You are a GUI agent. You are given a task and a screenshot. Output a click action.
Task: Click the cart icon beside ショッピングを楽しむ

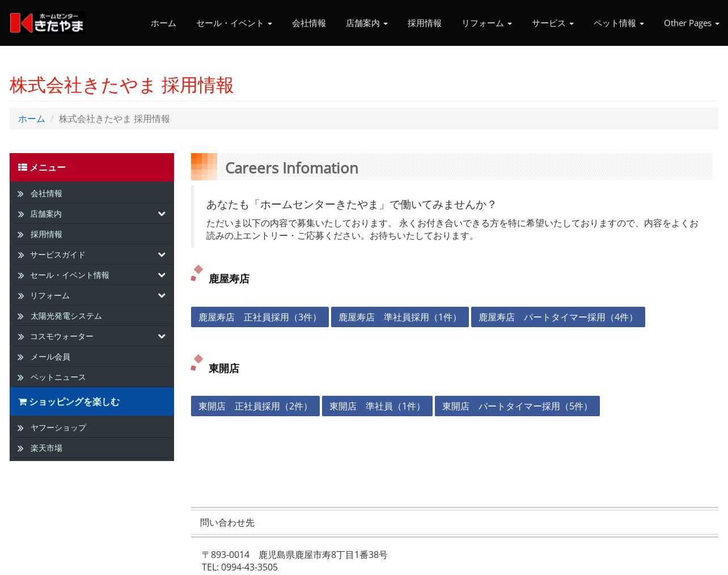23,402
